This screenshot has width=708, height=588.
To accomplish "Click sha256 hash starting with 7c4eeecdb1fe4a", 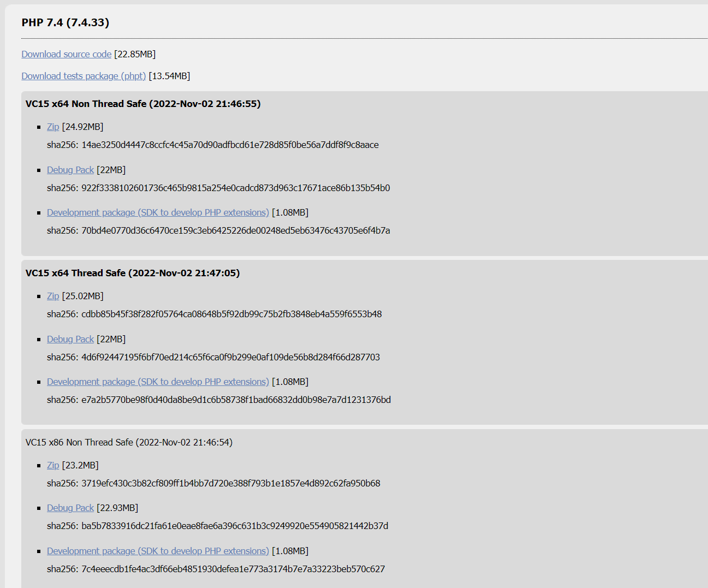I will (x=233, y=569).
